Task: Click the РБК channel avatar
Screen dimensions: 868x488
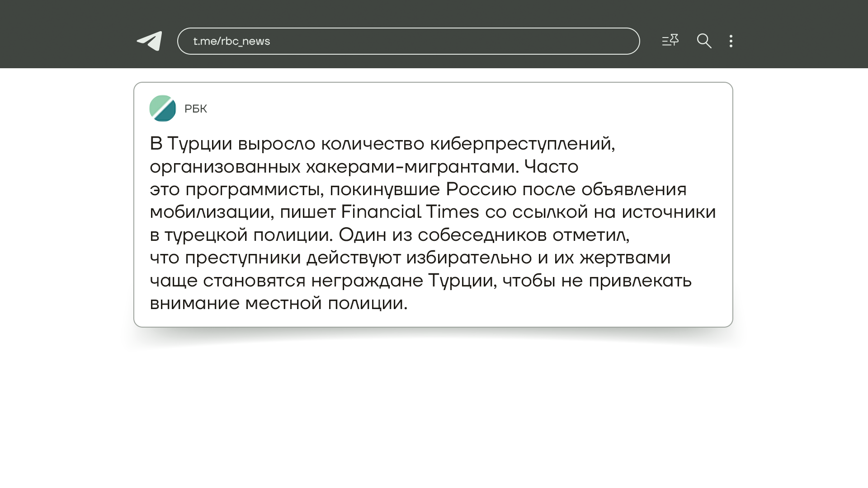Action: coord(163,108)
